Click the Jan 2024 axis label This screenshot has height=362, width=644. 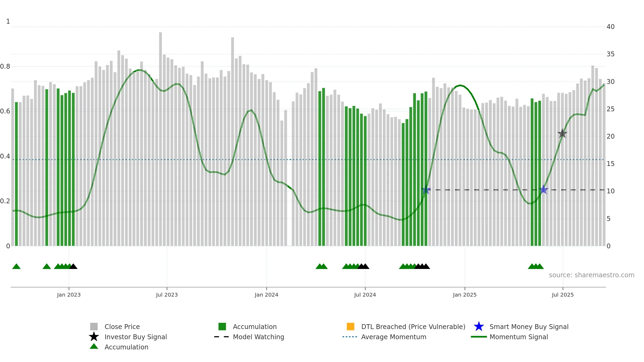click(x=266, y=295)
